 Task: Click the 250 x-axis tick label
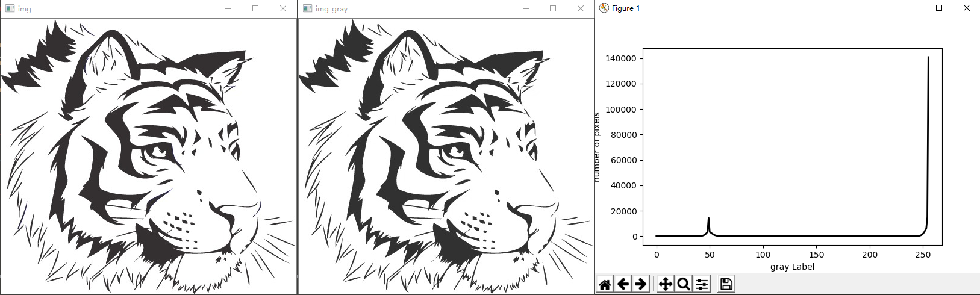pos(923,255)
